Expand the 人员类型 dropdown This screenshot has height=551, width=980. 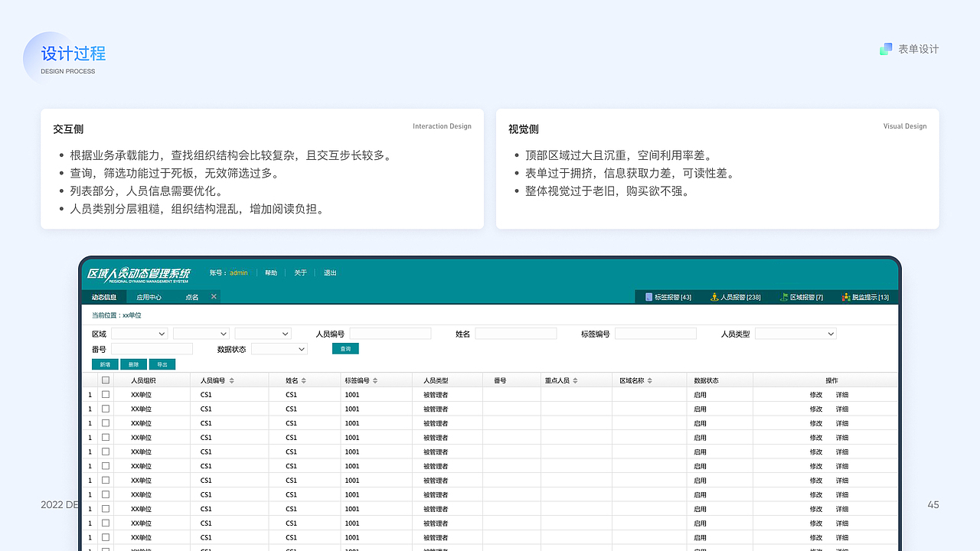click(x=795, y=333)
